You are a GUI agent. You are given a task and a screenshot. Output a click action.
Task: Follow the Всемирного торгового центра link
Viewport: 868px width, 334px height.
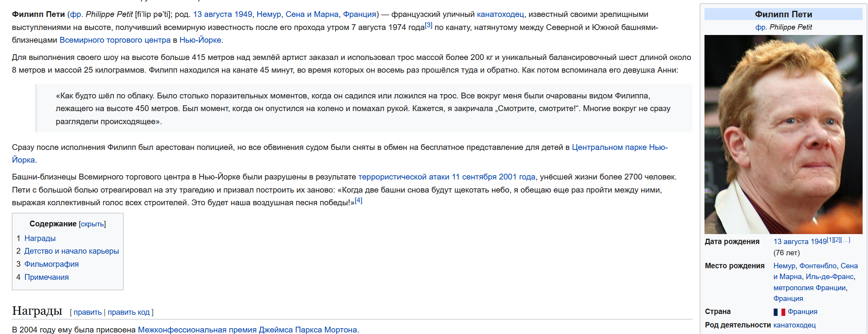click(x=115, y=40)
